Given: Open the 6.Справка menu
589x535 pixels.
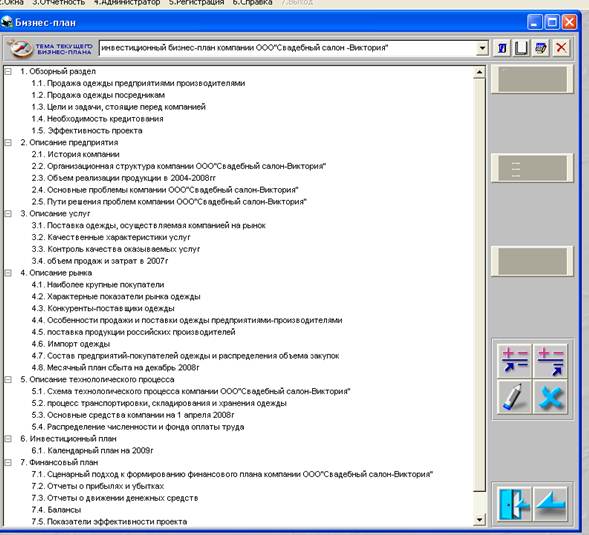Looking at the screenshot, I should tap(252, 2).
